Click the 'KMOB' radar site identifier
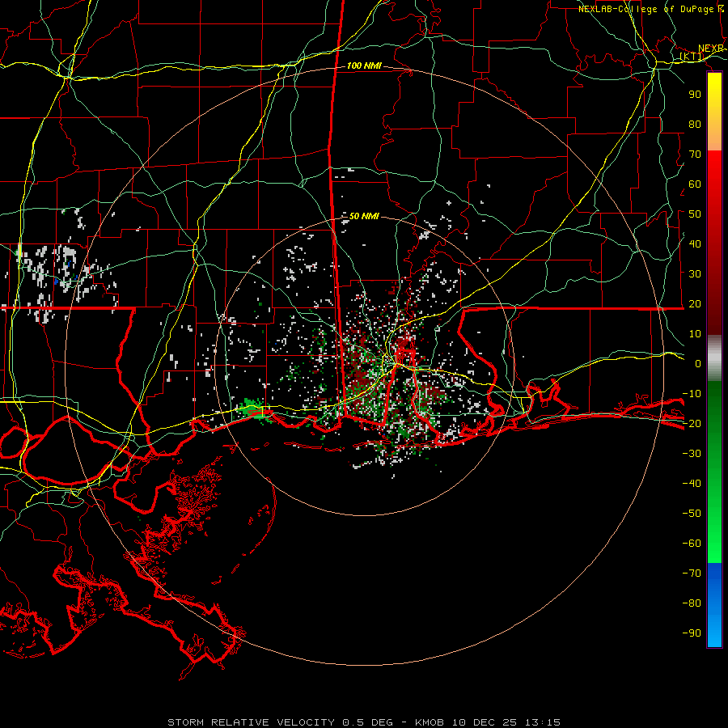The image size is (728, 728). 429,722
